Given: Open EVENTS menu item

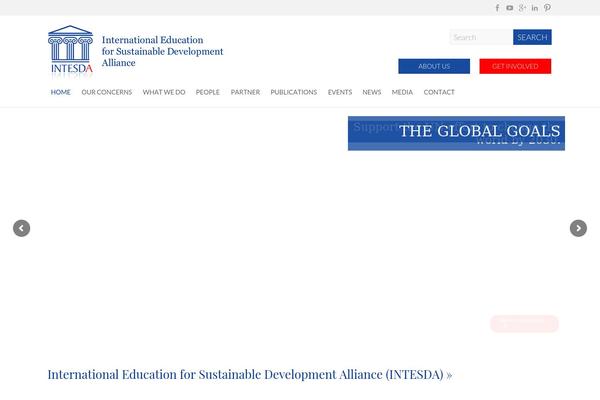Looking at the screenshot, I should click(340, 92).
